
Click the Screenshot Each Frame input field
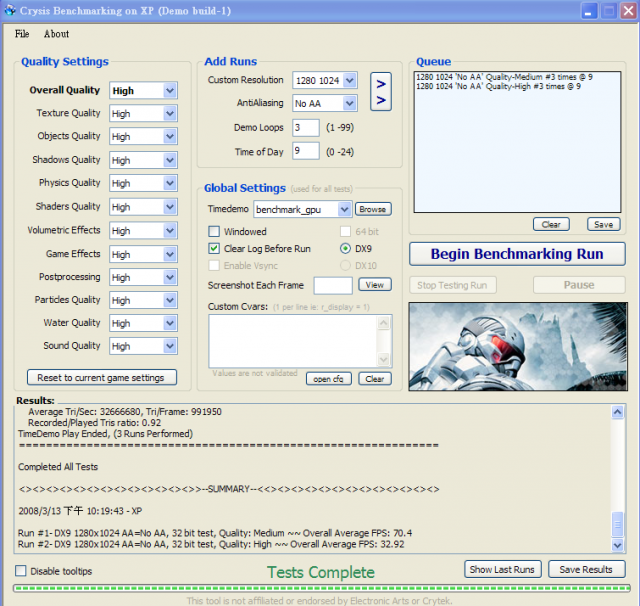click(333, 285)
